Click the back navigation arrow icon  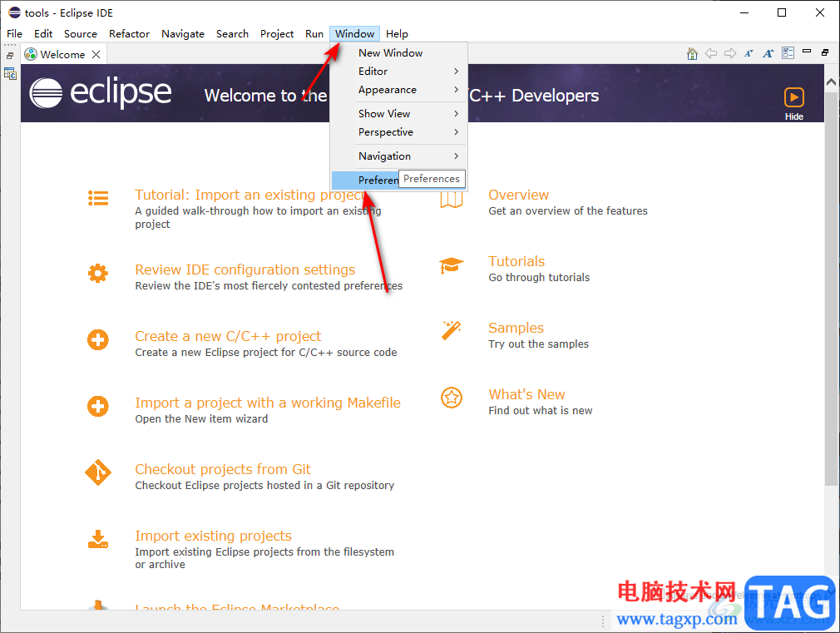point(711,53)
